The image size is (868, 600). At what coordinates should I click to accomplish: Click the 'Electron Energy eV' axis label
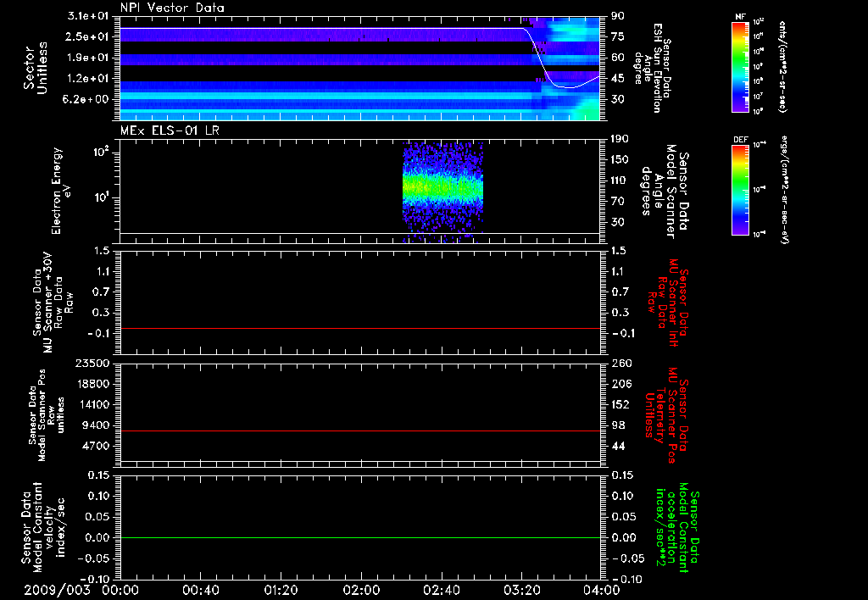[60, 191]
